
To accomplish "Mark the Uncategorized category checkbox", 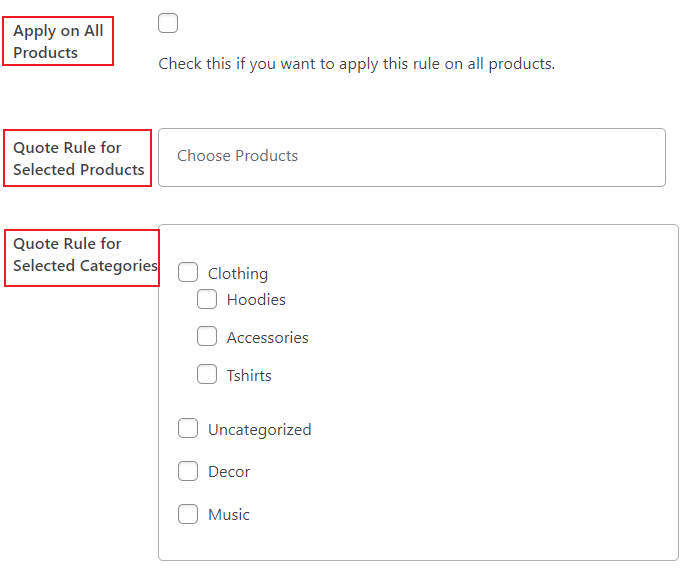I will (188, 428).
